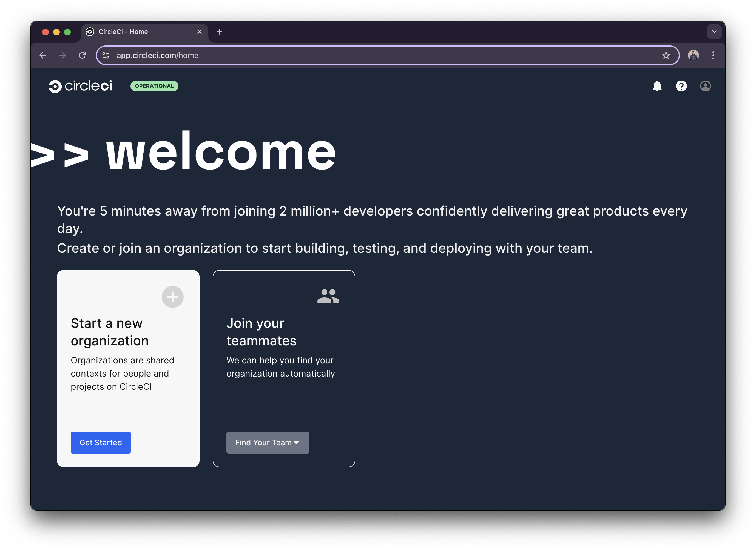The width and height of the screenshot is (756, 551).
Task: Open the browser three-dot menu
Action: [714, 55]
